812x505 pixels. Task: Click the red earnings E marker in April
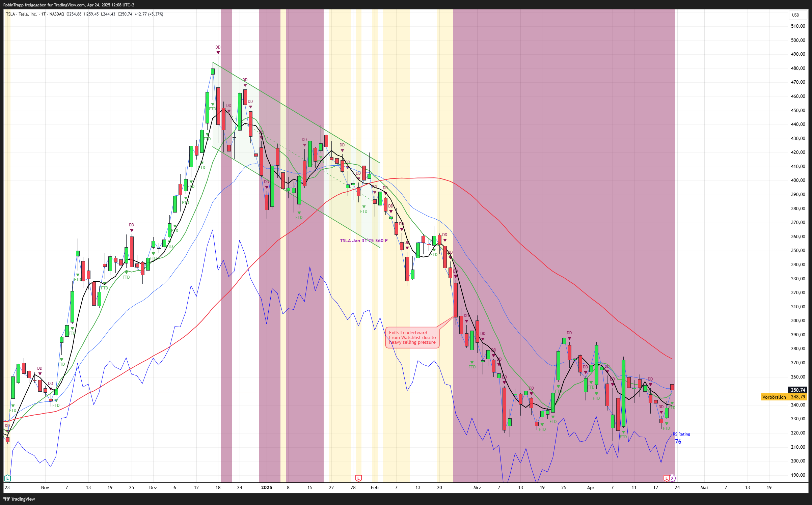[x=666, y=478]
